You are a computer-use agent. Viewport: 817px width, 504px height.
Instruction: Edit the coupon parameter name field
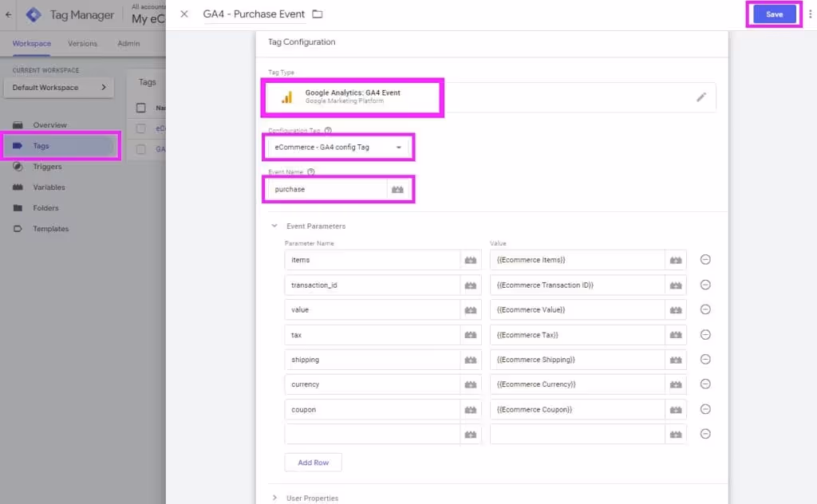point(372,410)
